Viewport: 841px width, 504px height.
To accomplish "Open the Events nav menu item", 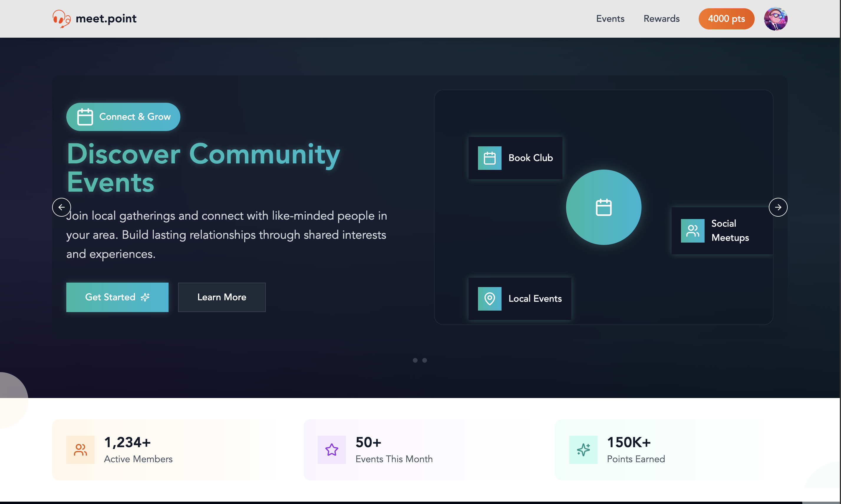I will [610, 19].
